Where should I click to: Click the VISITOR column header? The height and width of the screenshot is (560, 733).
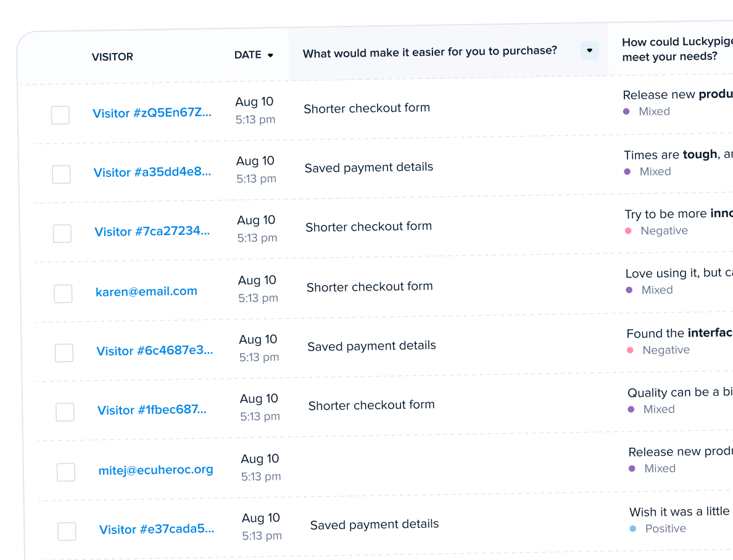coord(112,57)
